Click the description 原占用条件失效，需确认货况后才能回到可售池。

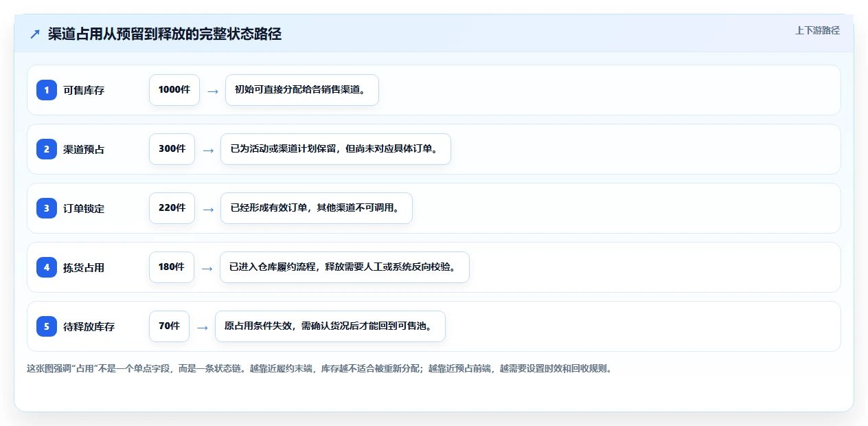coord(330,326)
